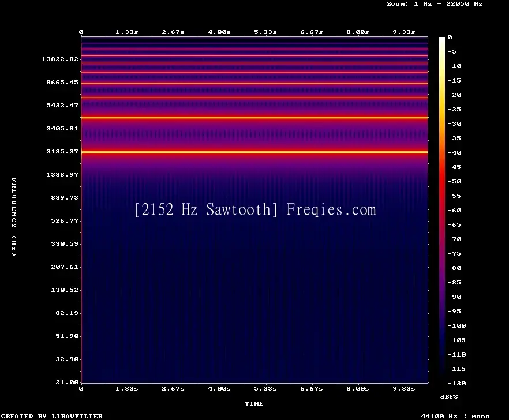
Task: Click the bottom '6.67s' time label
Action: 312,388
